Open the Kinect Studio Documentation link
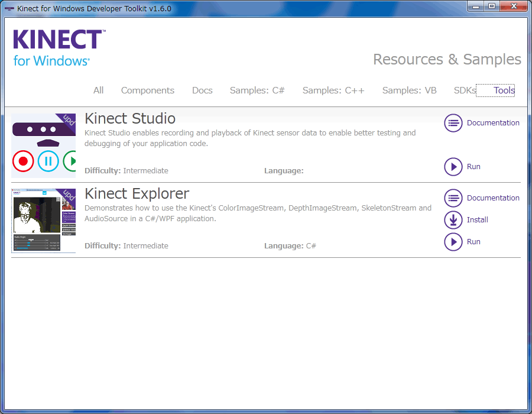 tap(493, 123)
